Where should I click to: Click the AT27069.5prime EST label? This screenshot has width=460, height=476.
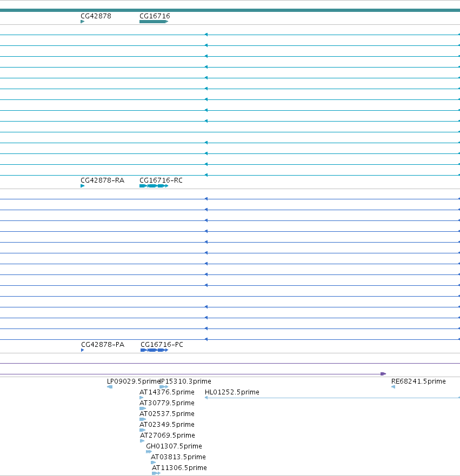(x=168, y=435)
